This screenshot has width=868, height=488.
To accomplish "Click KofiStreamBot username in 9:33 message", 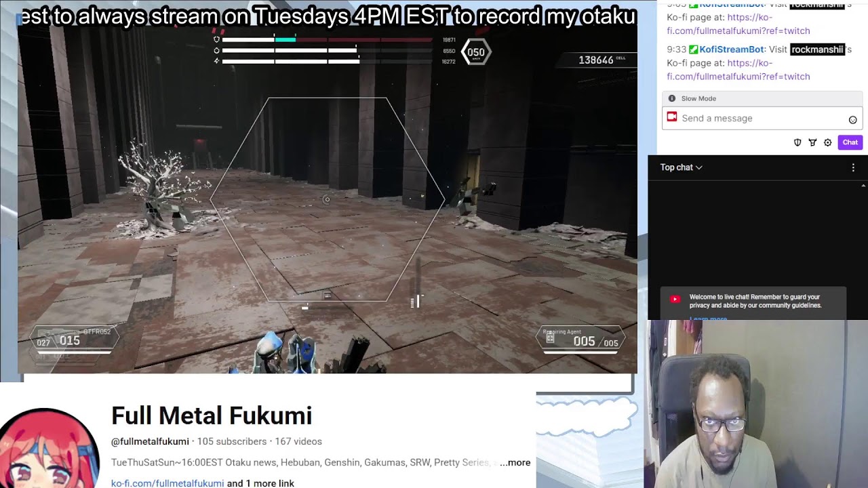I will pyautogui.click(x=732, y=49).
